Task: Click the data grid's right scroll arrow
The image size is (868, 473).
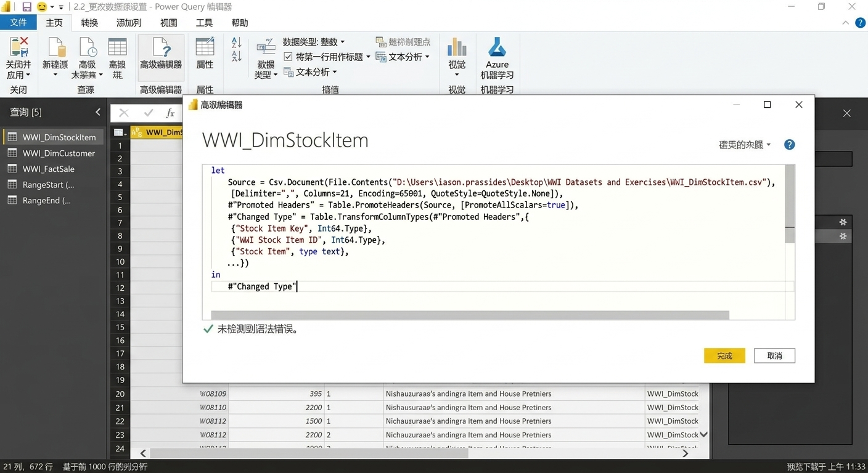Action: point(685,453)
